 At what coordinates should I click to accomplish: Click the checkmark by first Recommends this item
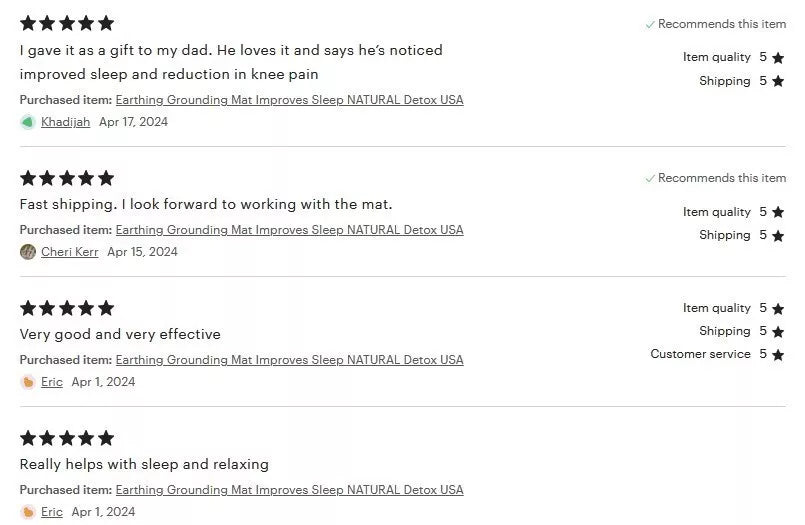click(x=650, y=24)
